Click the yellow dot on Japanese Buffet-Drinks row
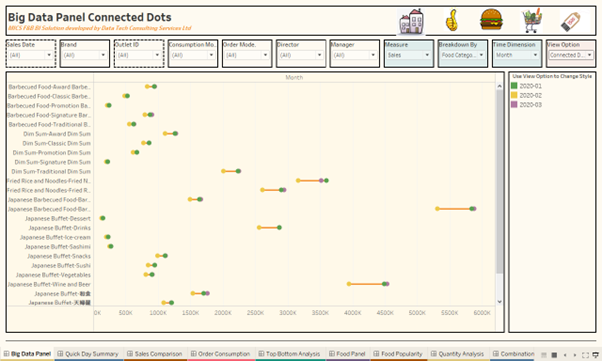Image resolution: width=602 pixels, height=361 pixels. pos(259,228)
